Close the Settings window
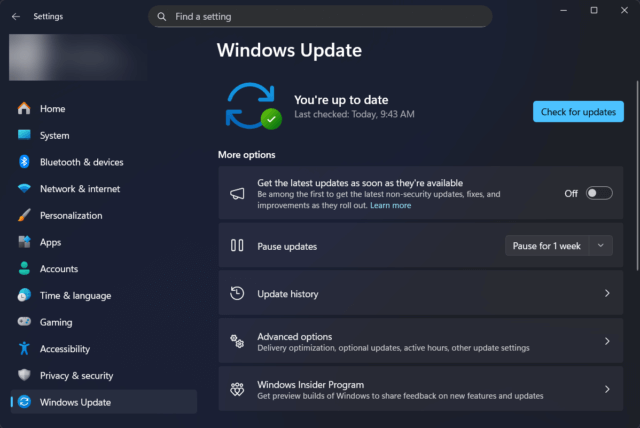This screenshot has height=428, width=640. click(624, 10)
